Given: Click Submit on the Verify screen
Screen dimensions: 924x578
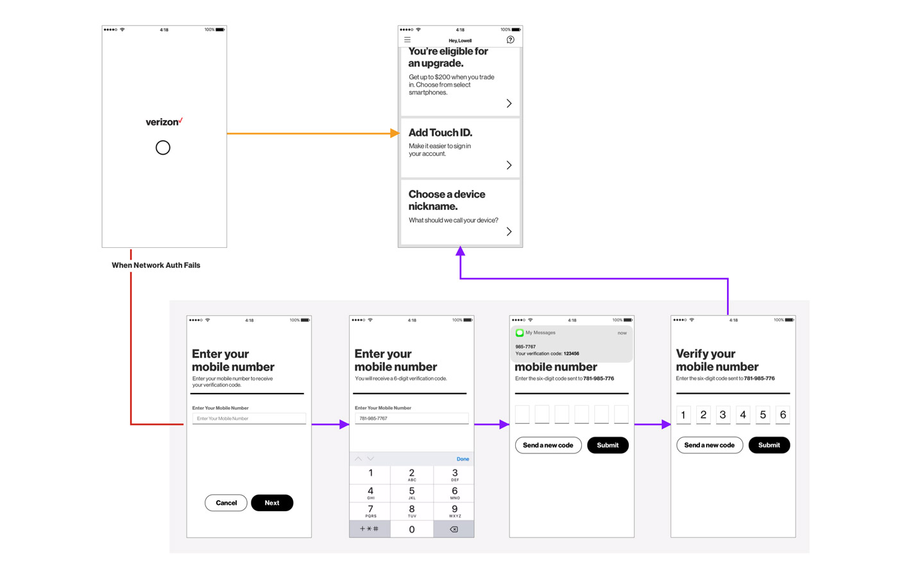Looking at the screenshot, I should [x=769, y=445].
